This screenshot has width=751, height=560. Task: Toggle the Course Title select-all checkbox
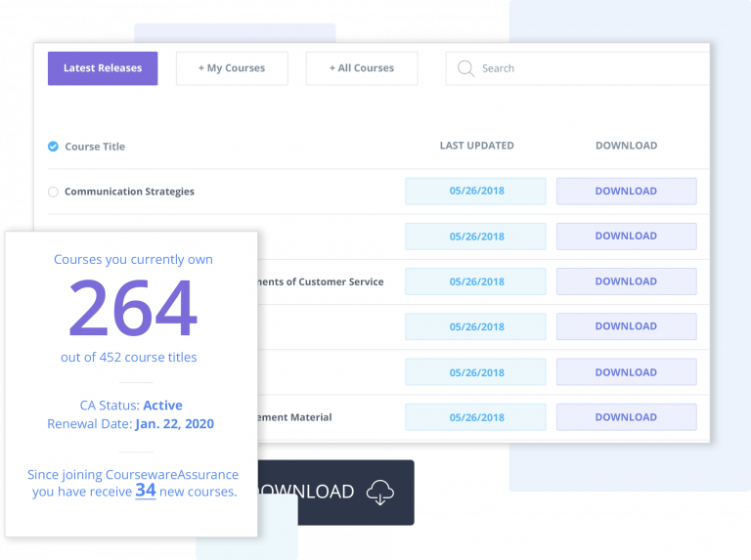(53, 147)
